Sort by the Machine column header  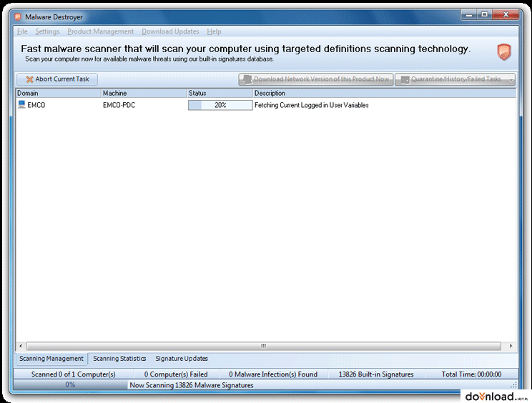144,93
